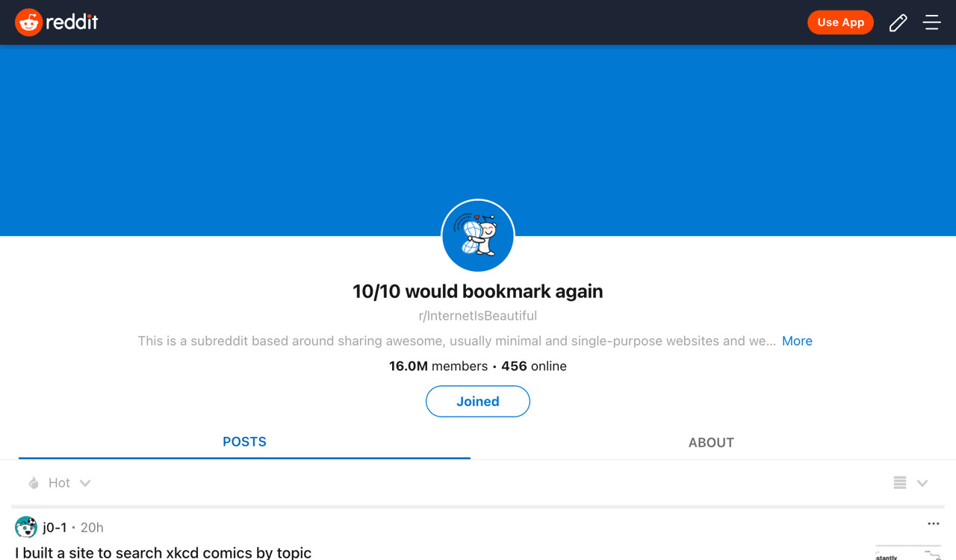Switch to the POSTS tab

click(x=244, y=442)
